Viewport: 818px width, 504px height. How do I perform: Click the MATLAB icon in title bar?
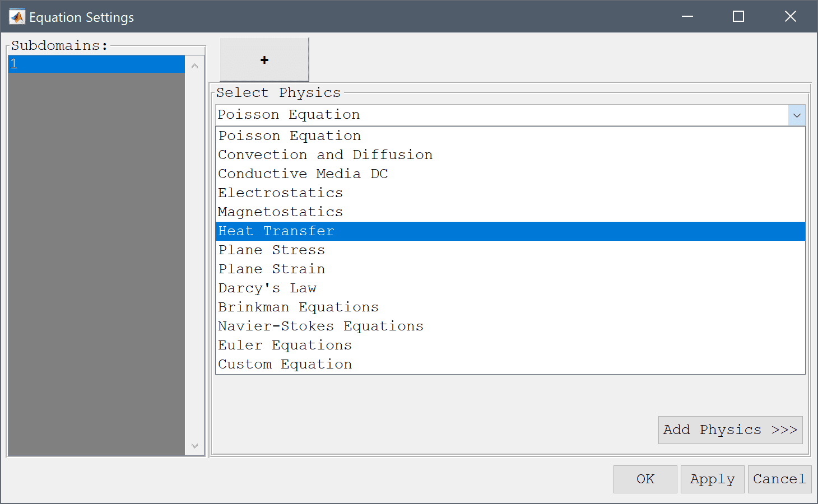(x=17, y=17)
